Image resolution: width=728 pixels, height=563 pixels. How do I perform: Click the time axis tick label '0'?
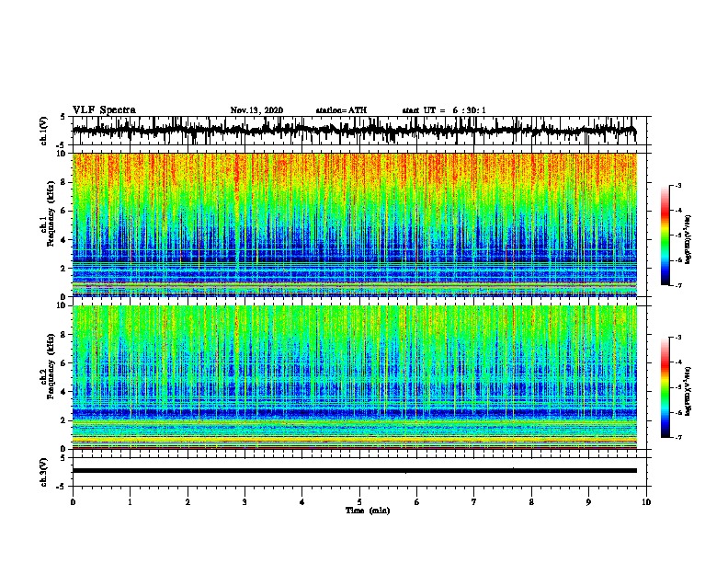73,502
